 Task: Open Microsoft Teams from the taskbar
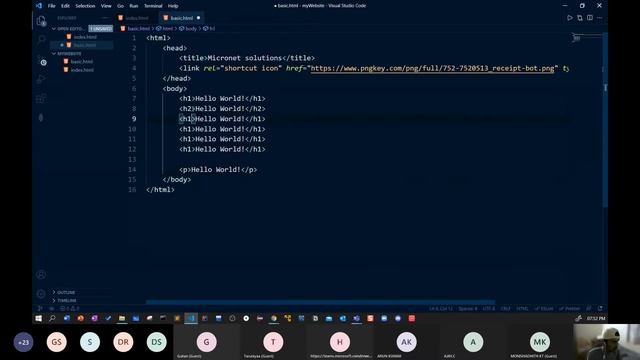pyautogui.click(x=356, y=318)
